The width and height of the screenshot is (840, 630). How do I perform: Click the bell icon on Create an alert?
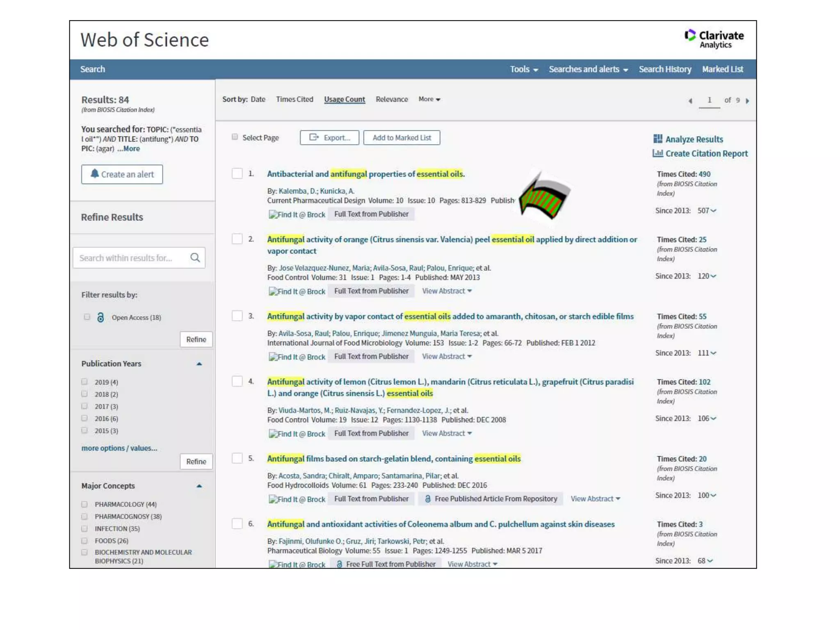[x=95, y=174]
